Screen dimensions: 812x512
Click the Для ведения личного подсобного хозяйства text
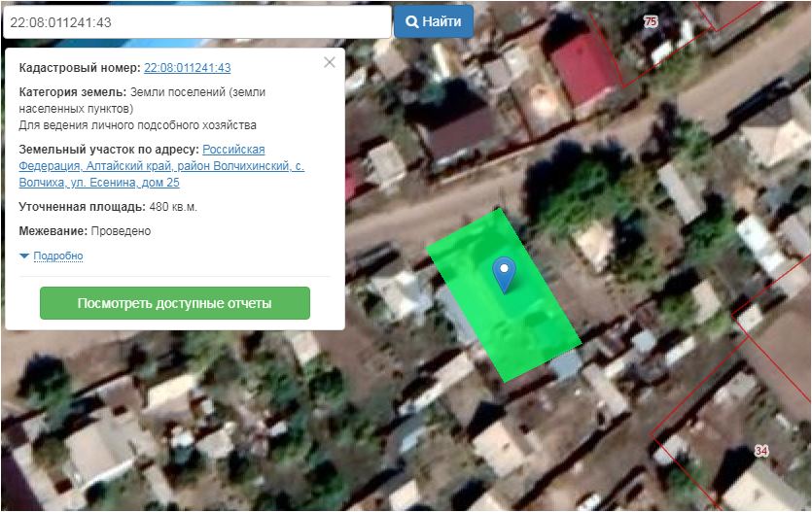tap(138, 125)
